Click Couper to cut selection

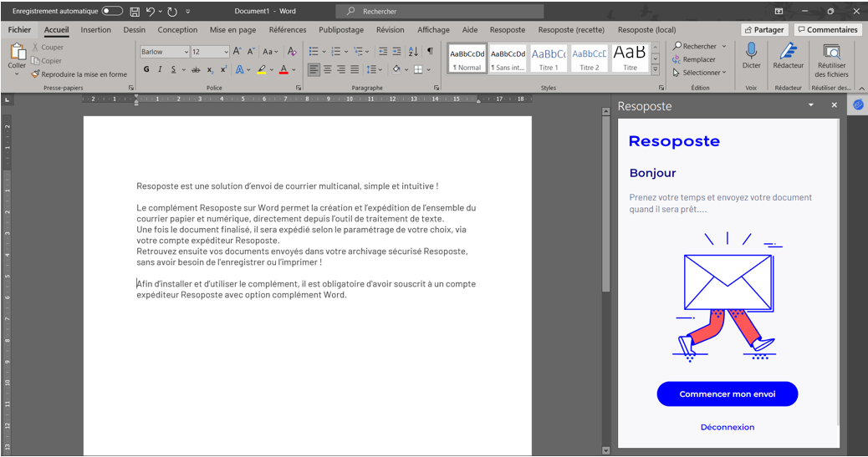[48, 48]
